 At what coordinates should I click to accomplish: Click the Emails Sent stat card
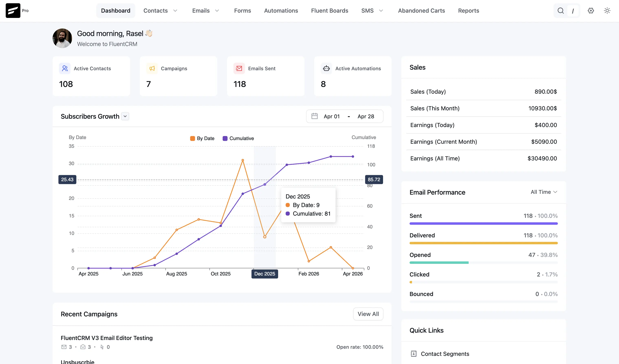265,76
